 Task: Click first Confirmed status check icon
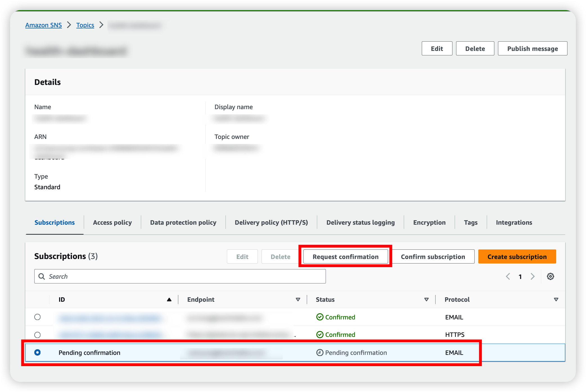coord(320,317)
